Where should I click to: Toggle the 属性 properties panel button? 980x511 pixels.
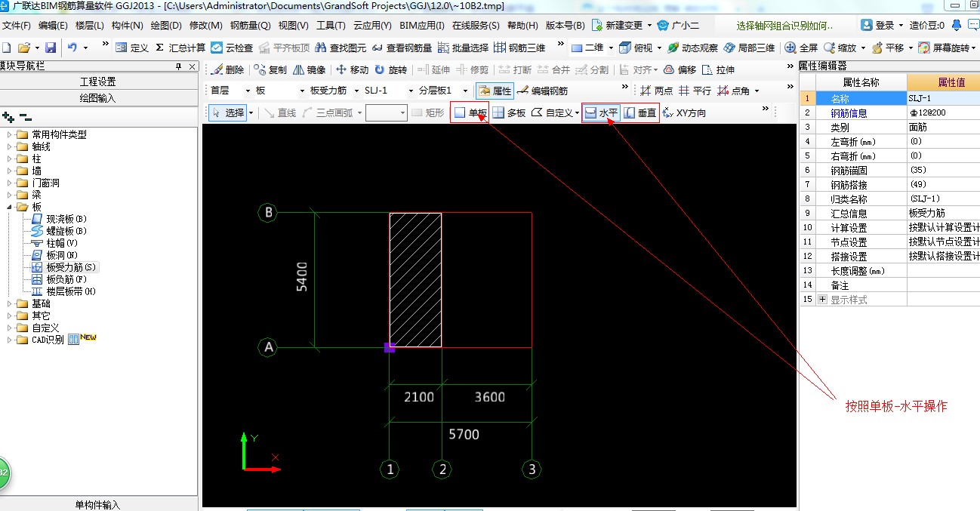click(x=495, y=91)
